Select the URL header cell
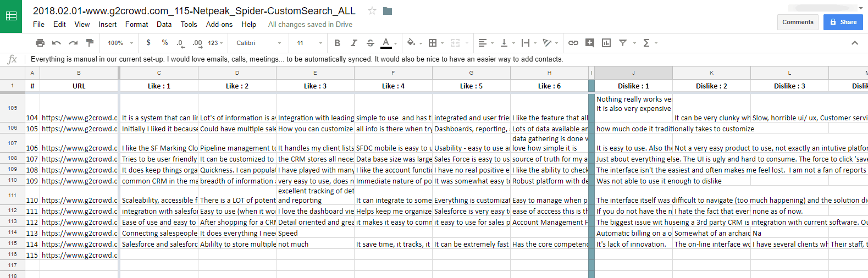 click(x=79, y=86)
